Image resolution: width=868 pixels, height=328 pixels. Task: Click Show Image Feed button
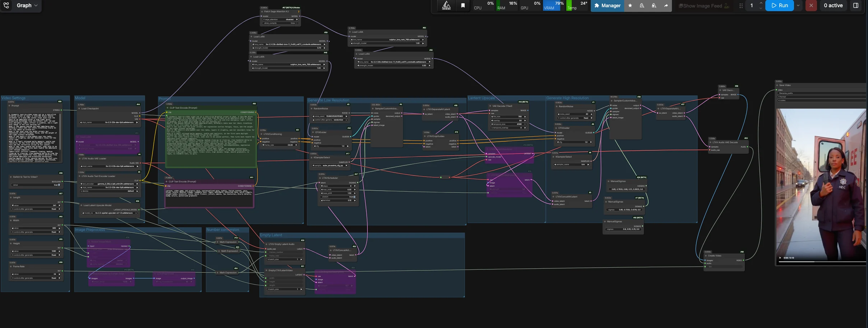tap(704, 6)
